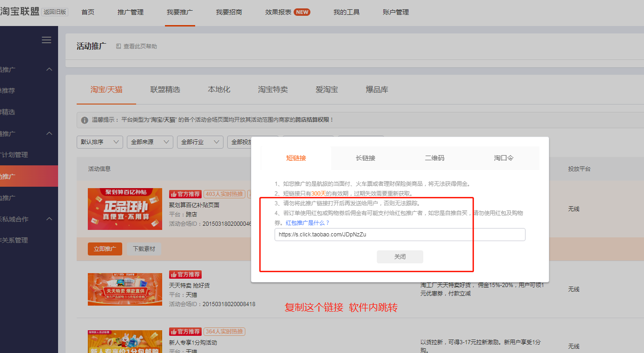Switch to 淘宝特卖 tab
The height and width of the screenshot is (353, 644).
[x=273, y=90]
